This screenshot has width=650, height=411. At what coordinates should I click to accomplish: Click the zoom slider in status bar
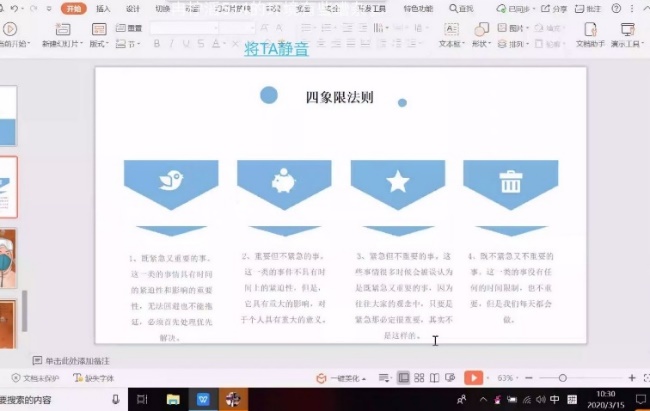pyautogui.click(x=563, y=378)
